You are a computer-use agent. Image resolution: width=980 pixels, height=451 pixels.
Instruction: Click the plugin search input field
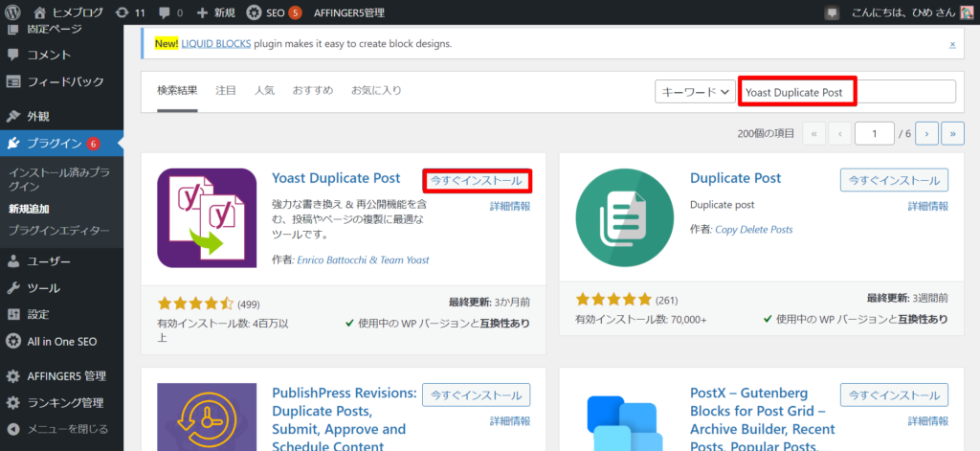coord(848,91)
